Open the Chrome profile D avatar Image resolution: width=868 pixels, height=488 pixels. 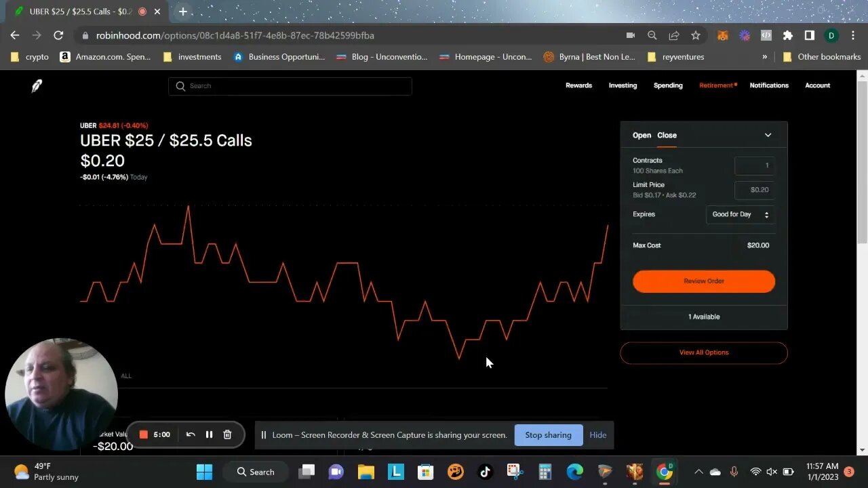pyautogui.click(x=831, y=35)
